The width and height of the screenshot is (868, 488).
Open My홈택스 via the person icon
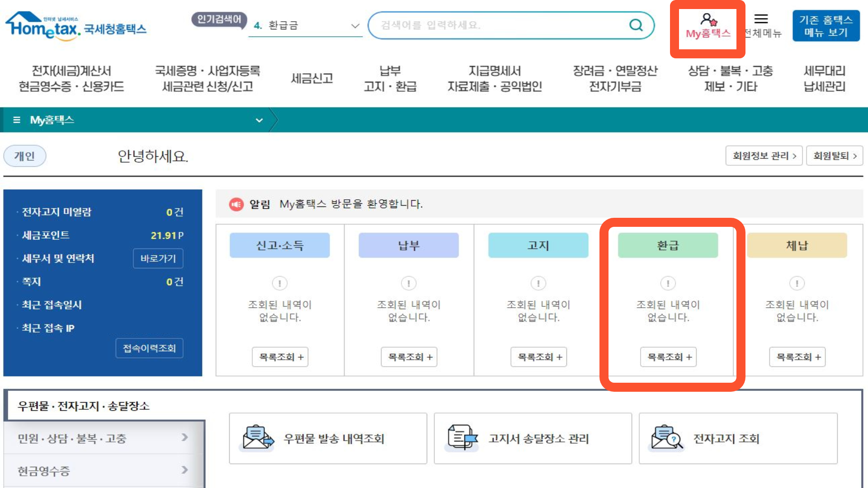(x=707, y=19)
